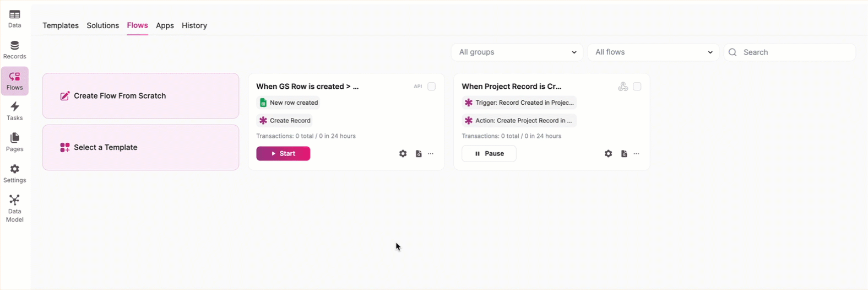The width and height of the screenshot is (868, 290).
Task: Go to Tasks via lightning icon
Action: tap(15, 111)
